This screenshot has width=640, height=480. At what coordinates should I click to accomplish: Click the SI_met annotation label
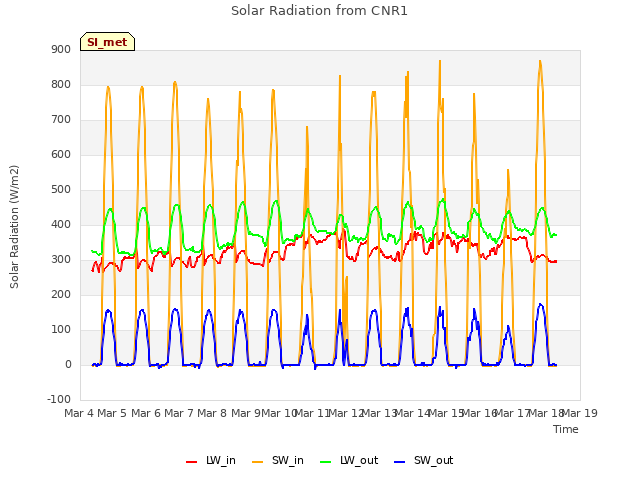click(107, 42)
